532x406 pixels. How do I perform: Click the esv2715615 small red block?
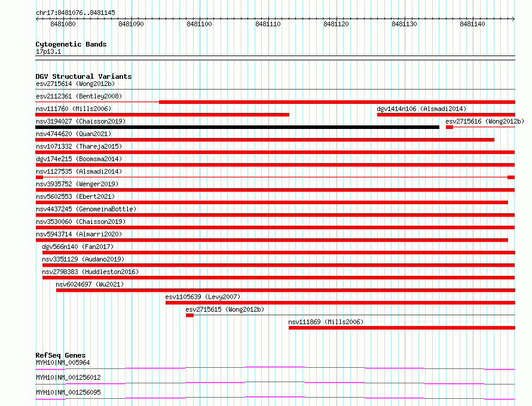pyautogui.click(x=189, y=315)
